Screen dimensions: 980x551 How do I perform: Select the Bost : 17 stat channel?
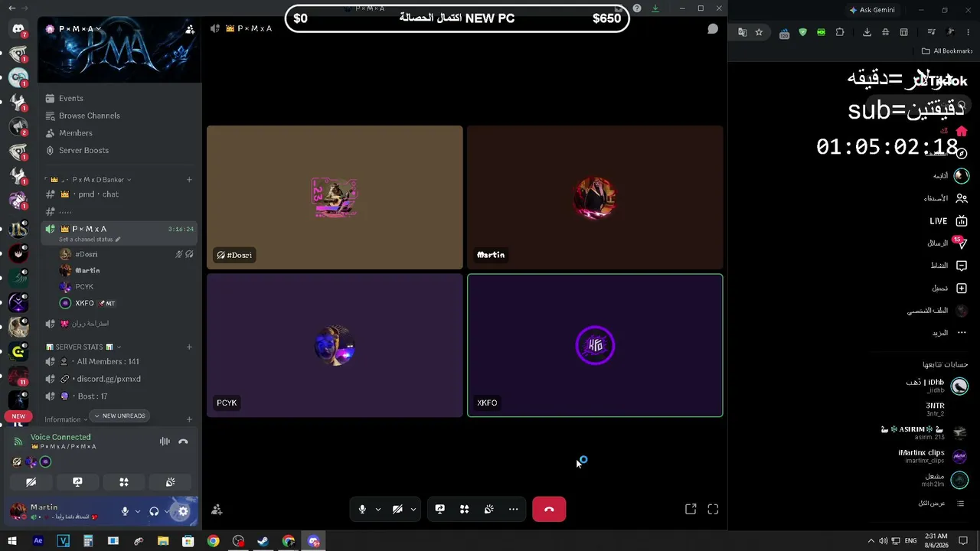tap(93, 396)
